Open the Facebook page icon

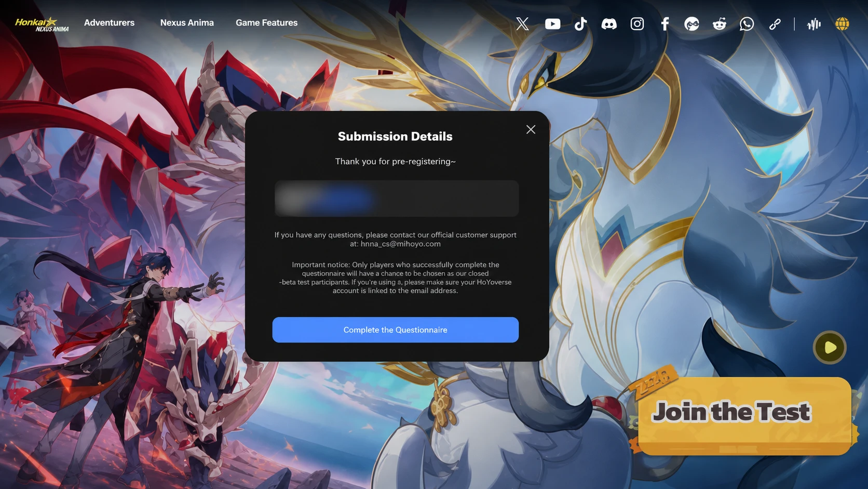point(665,24)
